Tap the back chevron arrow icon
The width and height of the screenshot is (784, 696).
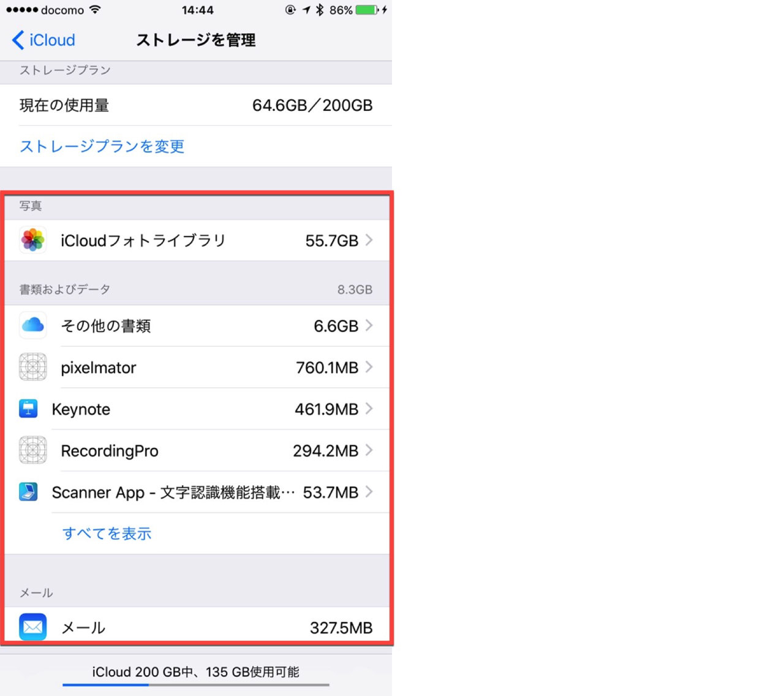click(18, 40)
